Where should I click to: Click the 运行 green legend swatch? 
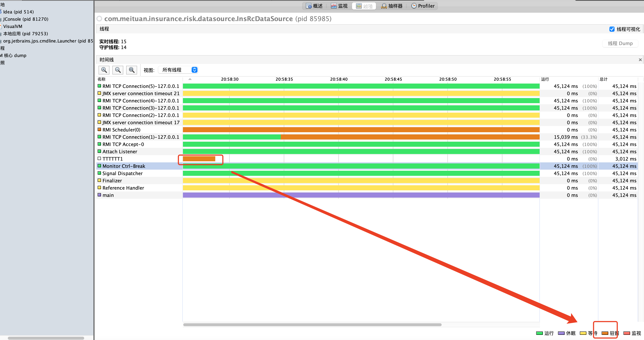pos(539,333)
